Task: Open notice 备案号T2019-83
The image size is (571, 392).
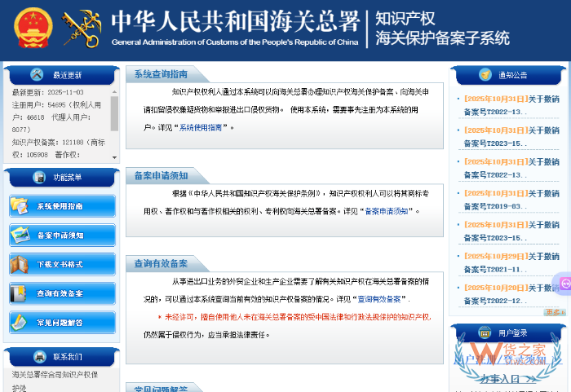Action: tap(511, 200)
